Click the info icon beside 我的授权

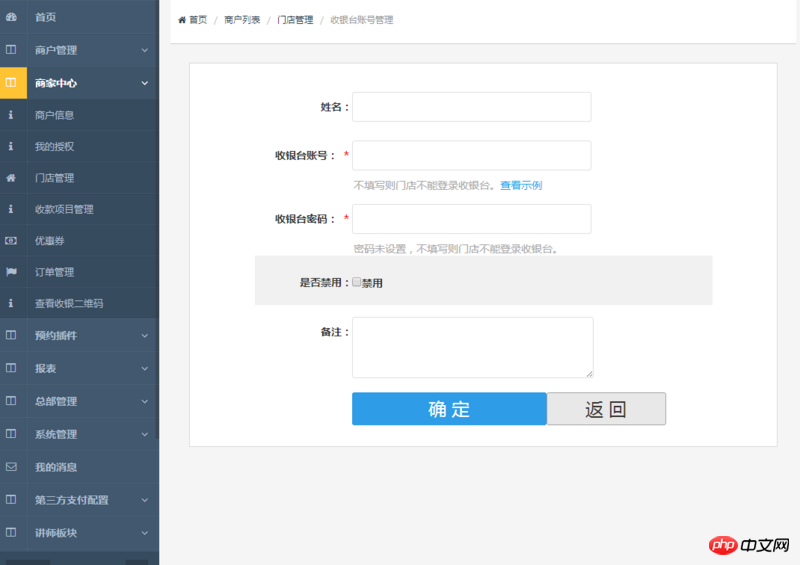[11, 146]
